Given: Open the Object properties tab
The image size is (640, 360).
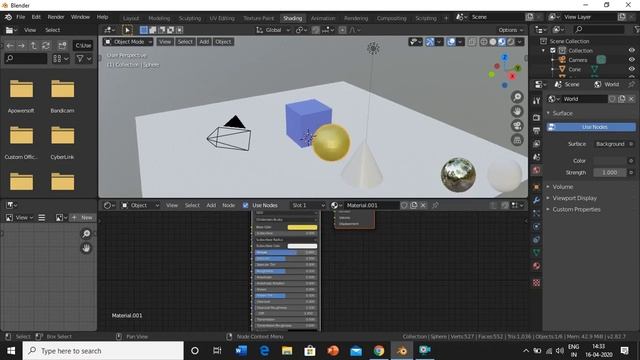Looking at the screenshot, I should point(536,187).
